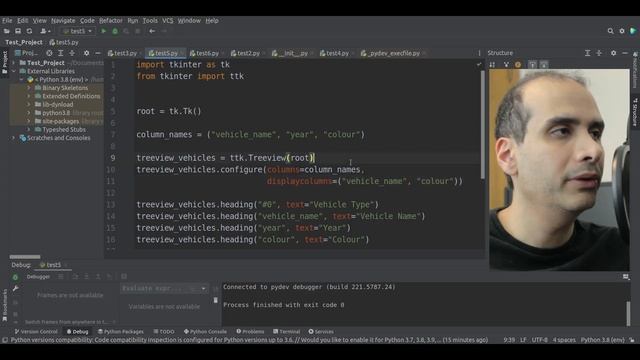Open the File menu
Screen dimensions: 640x360
coord(7,20)
